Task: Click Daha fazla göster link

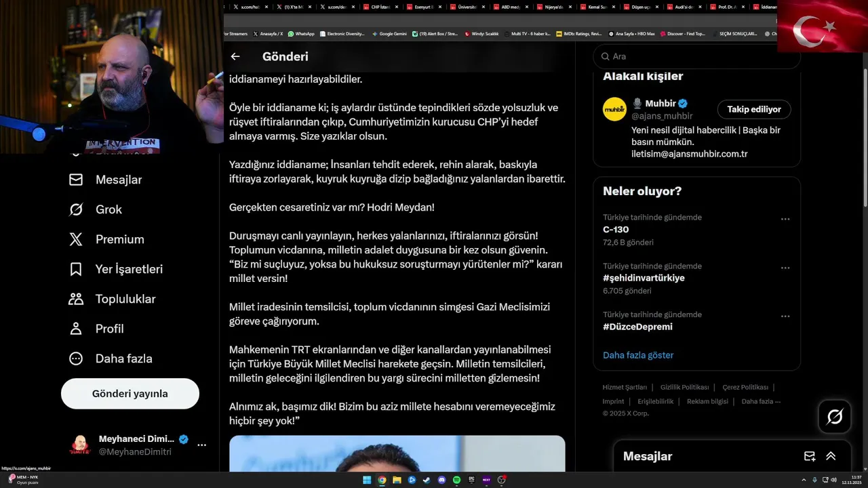Action: [x=638, y=355]
